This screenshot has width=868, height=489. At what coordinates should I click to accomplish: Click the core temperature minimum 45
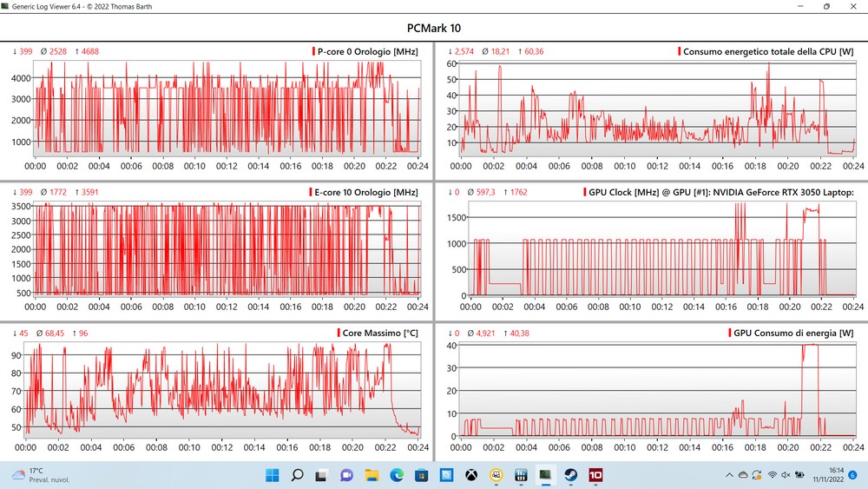23,334
